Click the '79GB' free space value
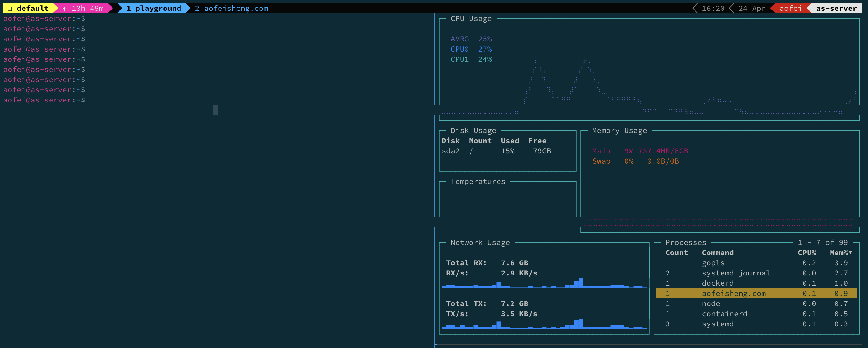 542,151
